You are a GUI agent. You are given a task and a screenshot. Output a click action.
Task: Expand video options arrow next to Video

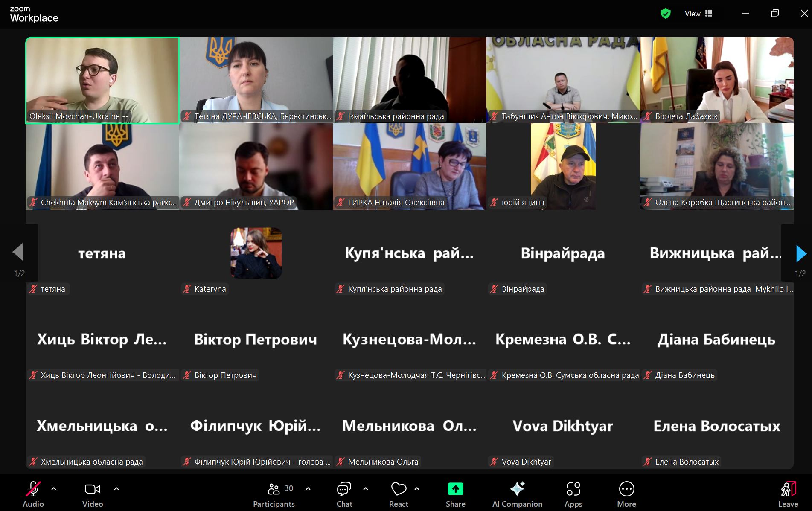(x=116, y=489)
